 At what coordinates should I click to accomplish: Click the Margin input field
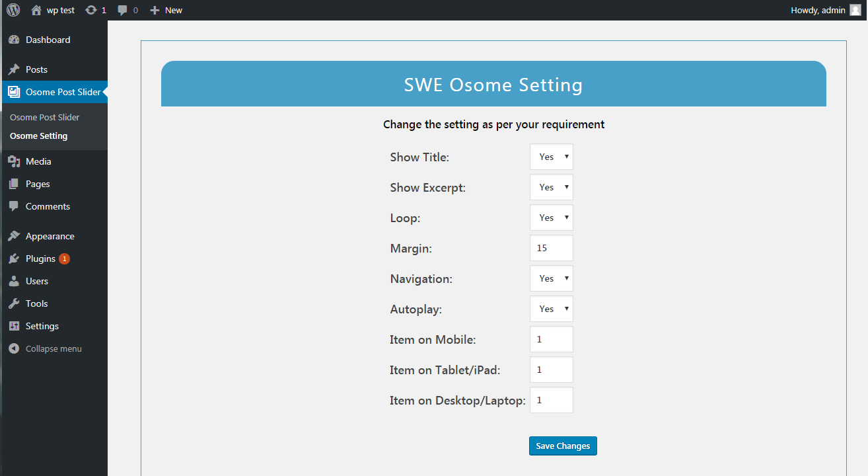point(552,248)
